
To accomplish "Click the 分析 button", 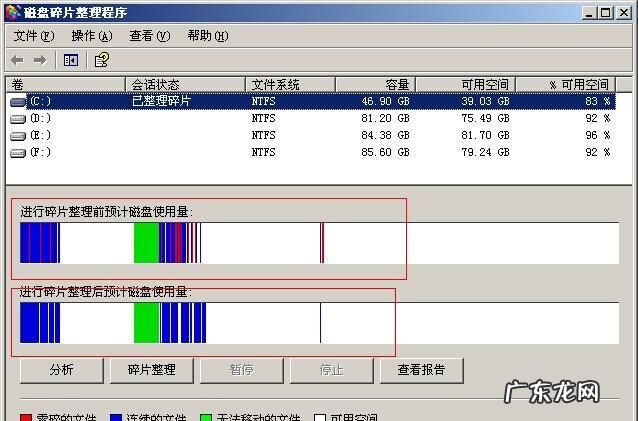I will coord(62,370).
